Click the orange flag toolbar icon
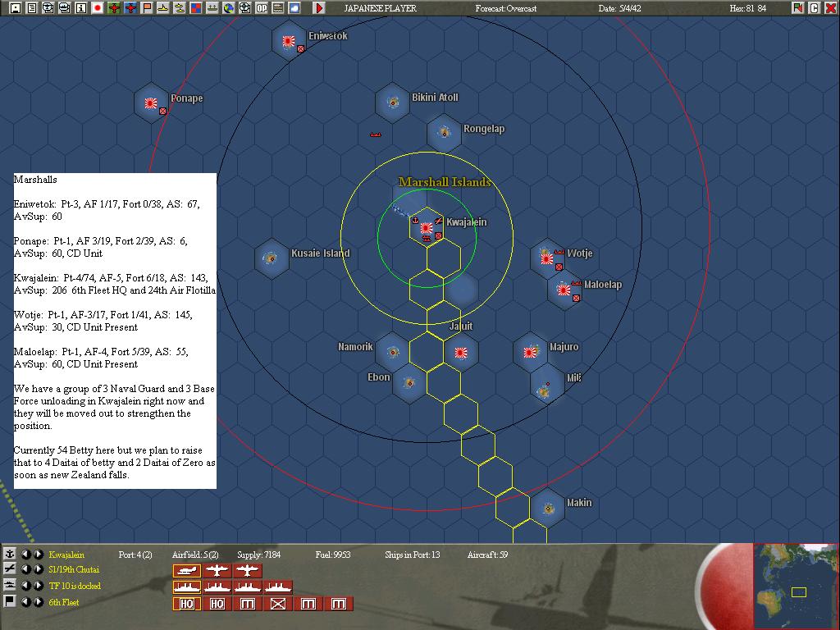This screenshot has height=630, width=840. pos(147,8)
